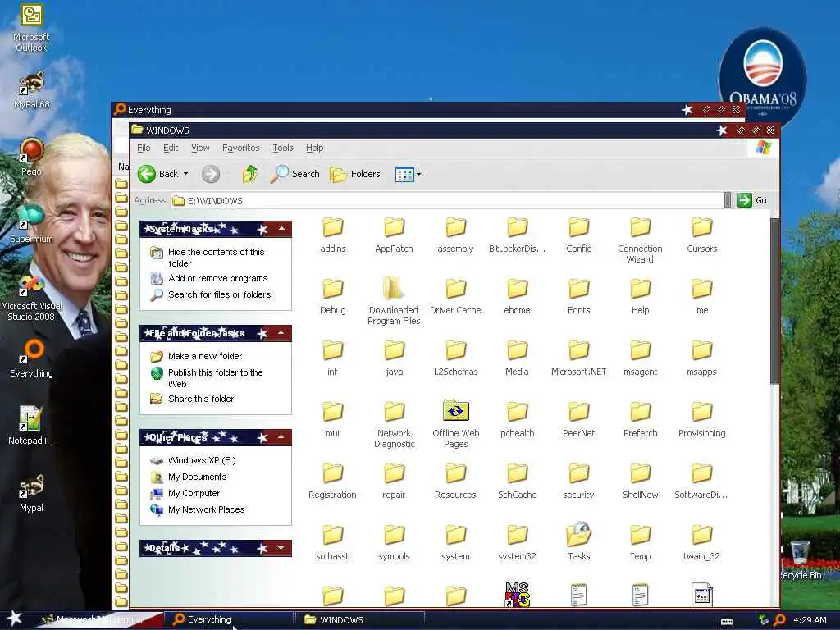Image resolution: width=840 pixels, height=630 pixels.
Task: Select the AppPatch folder
Action: [395, 235]
